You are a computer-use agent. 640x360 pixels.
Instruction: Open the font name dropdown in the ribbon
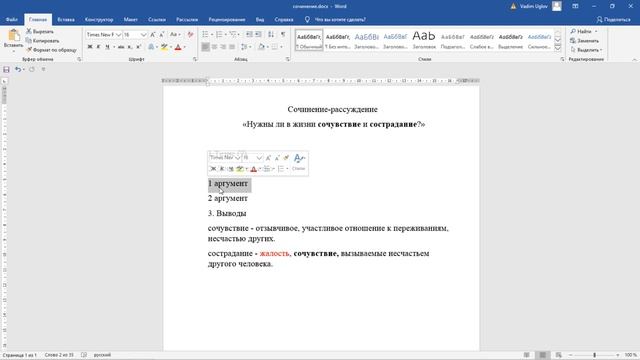[118, 35]
